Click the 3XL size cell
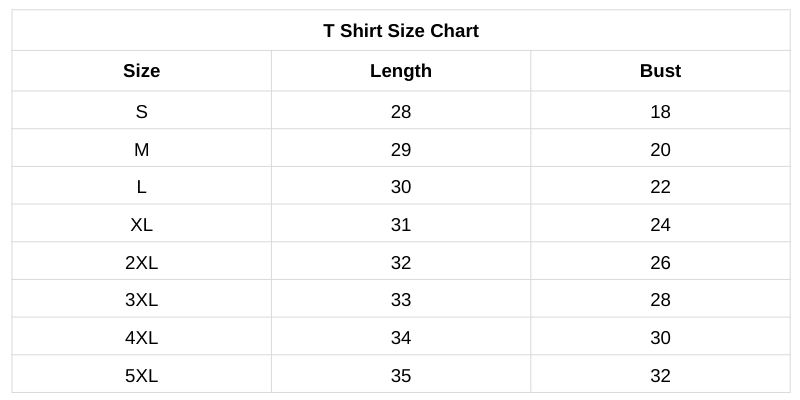 coord(141,300)
